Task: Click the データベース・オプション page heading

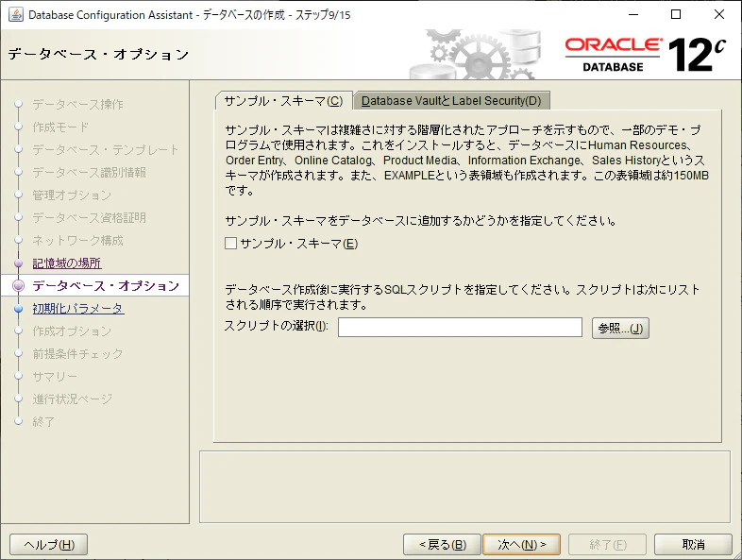Action: coord(98,55)
